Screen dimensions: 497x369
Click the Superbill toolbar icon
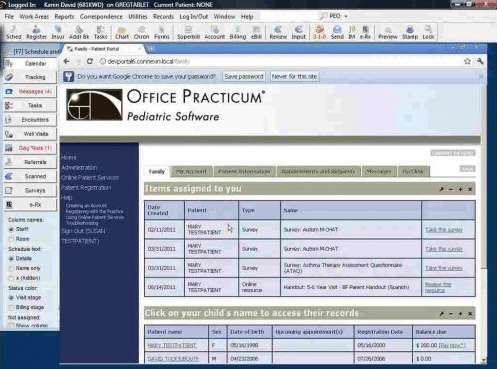tap(188, 32)
